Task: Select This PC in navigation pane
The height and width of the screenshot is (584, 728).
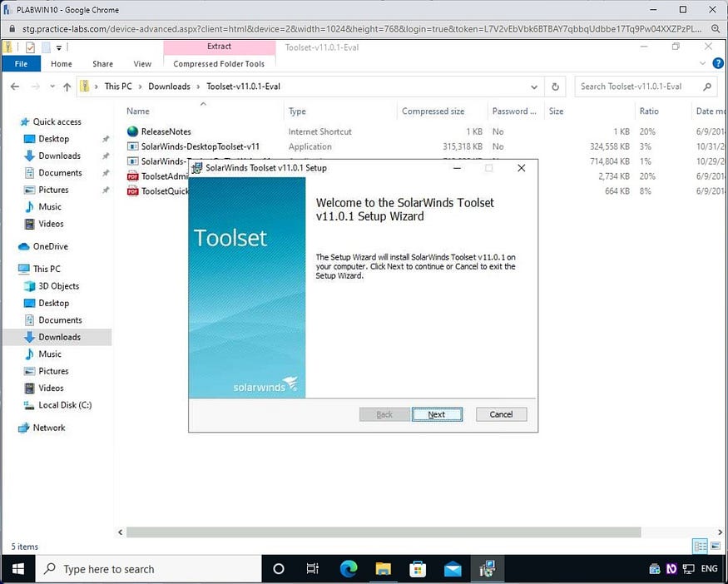Action: [x=47, y=269]
